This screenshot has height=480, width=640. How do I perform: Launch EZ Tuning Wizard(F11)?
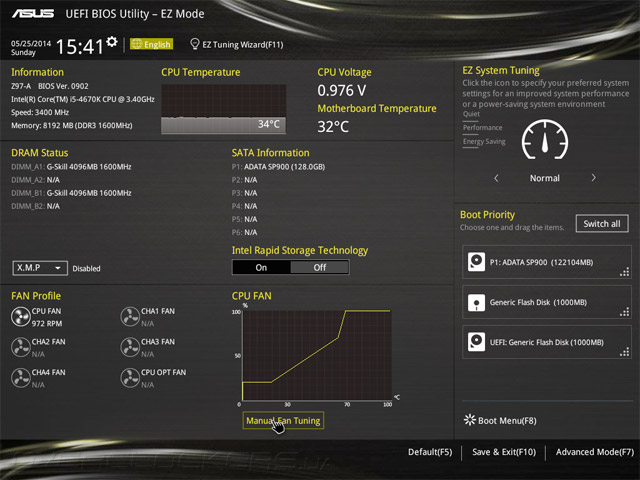click(x=237, y=44)
